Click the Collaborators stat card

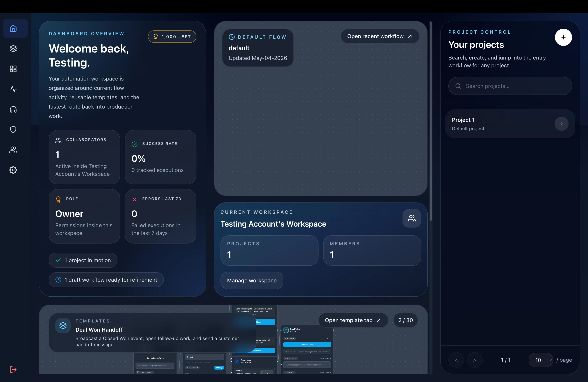click(x=84, y=157)
